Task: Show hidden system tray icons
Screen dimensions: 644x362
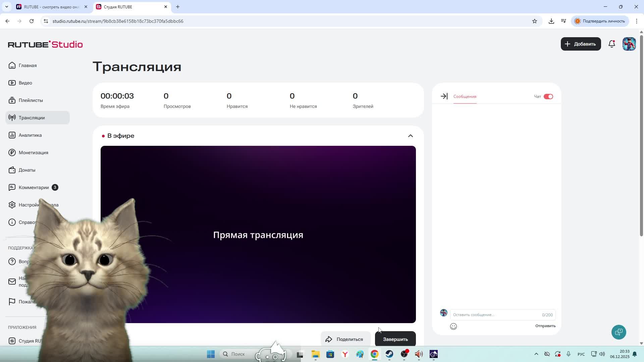Action: pyautogui.click(x=536, y=354)
